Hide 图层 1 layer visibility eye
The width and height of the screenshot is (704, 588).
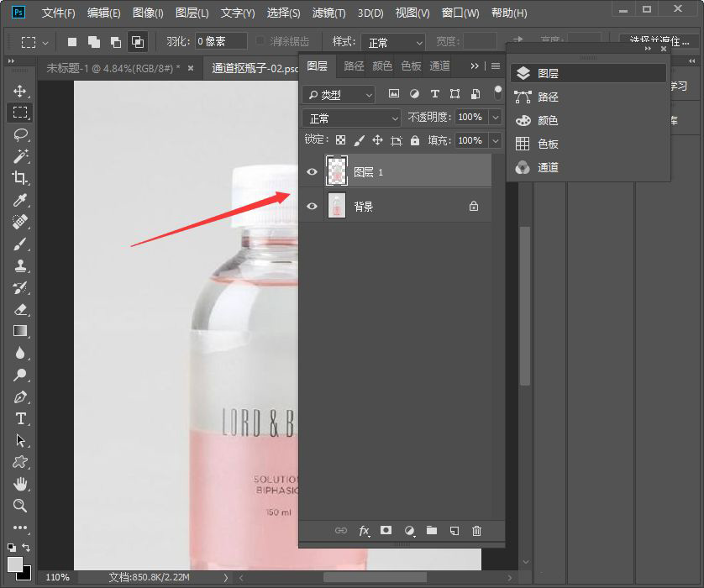point(313,171)
